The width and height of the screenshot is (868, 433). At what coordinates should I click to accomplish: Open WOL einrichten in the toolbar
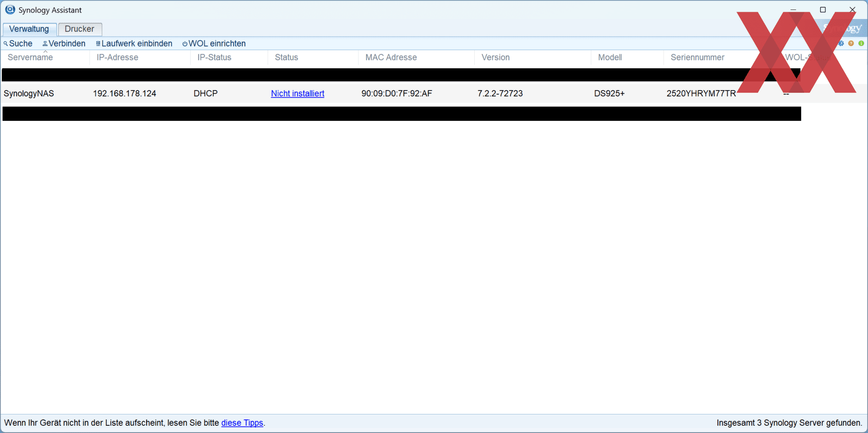214,43
